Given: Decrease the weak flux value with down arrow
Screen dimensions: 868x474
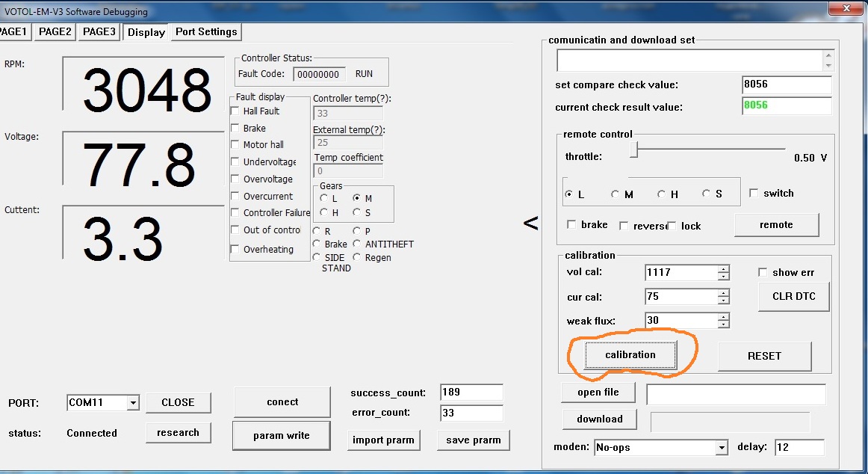Looking at the screenshot, I should pyautogui.click(x=723, y=324).
